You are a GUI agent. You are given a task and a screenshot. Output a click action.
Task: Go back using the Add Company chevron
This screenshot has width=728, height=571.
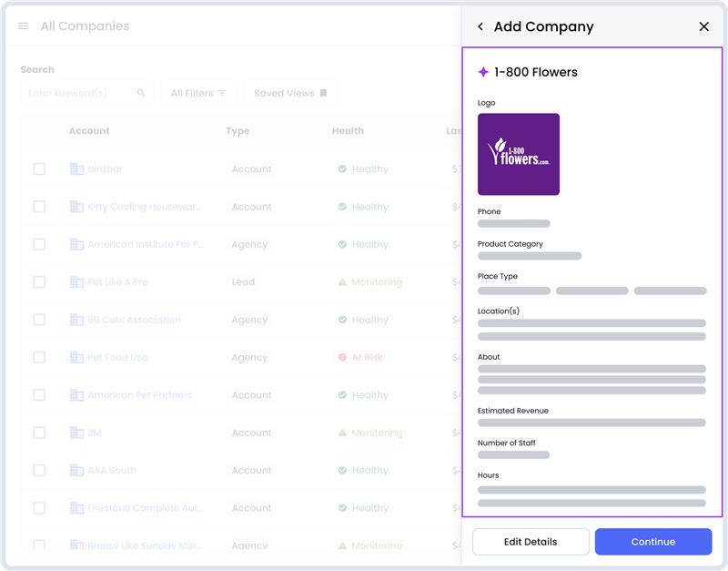pos(480,26)
